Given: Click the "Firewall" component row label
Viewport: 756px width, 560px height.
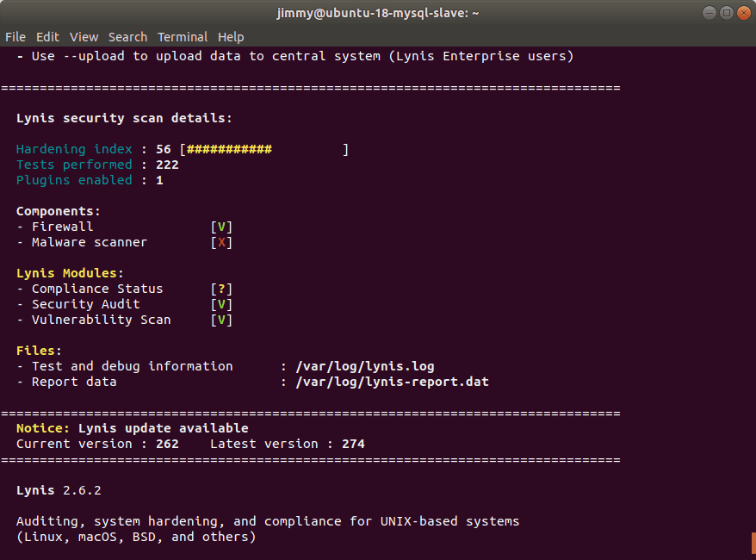Looking at the screenshot, I should 63,227.
